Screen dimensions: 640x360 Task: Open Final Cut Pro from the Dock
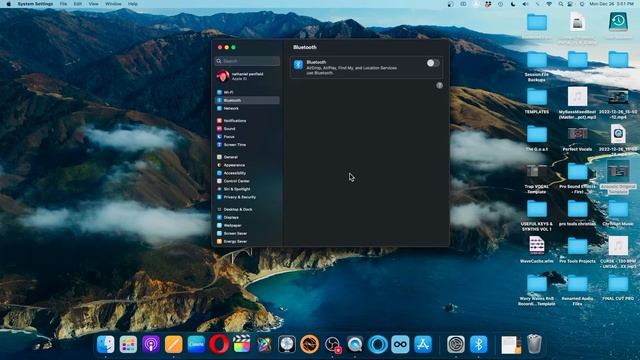pyautogui.click(x=242, y=344)
